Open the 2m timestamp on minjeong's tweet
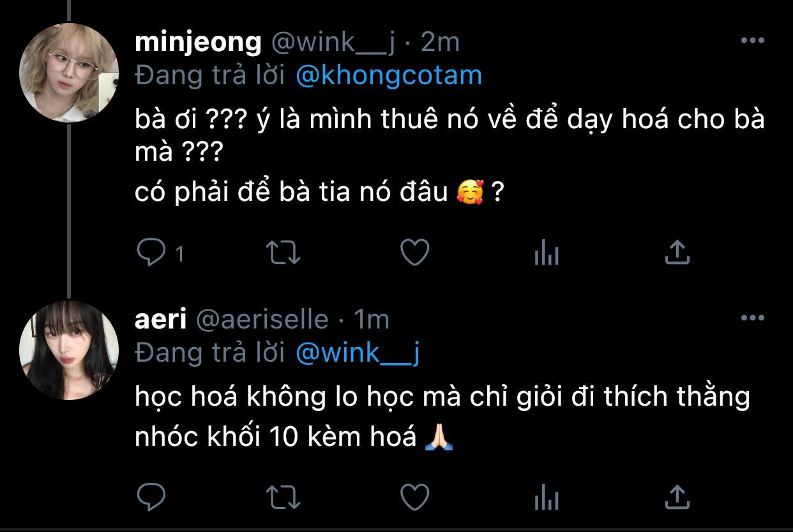793x532 pixels. (441, 42)
